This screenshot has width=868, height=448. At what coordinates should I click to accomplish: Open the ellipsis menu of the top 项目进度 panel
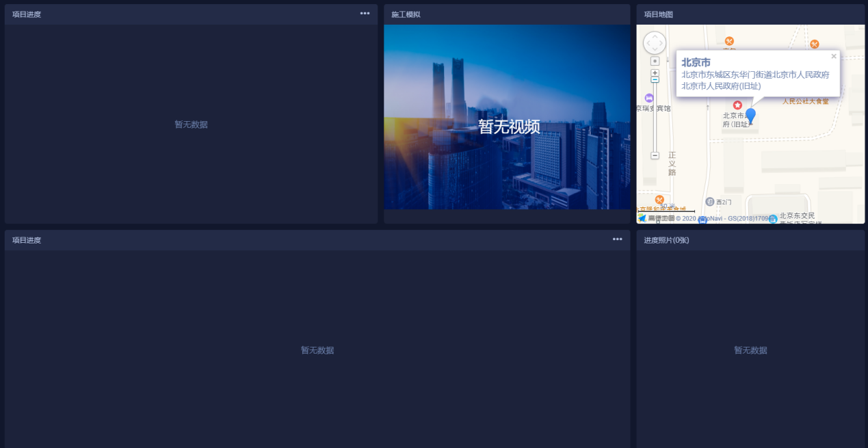pyautogui.click(x=365, y=14)
